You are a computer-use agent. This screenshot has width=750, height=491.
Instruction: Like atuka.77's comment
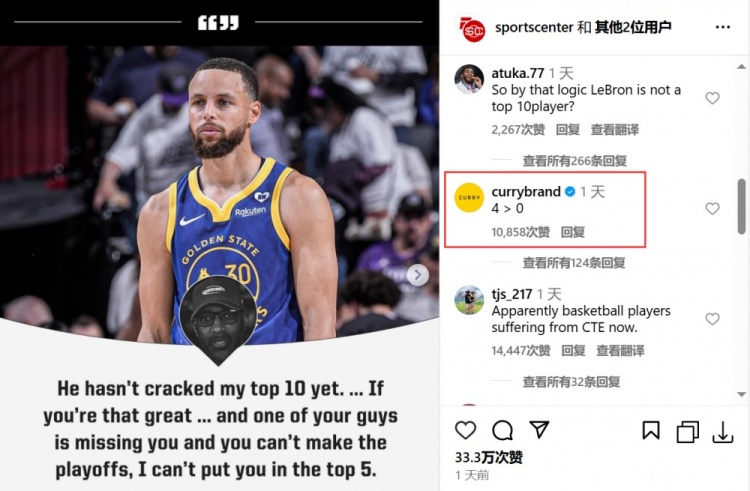pos(712,98)
